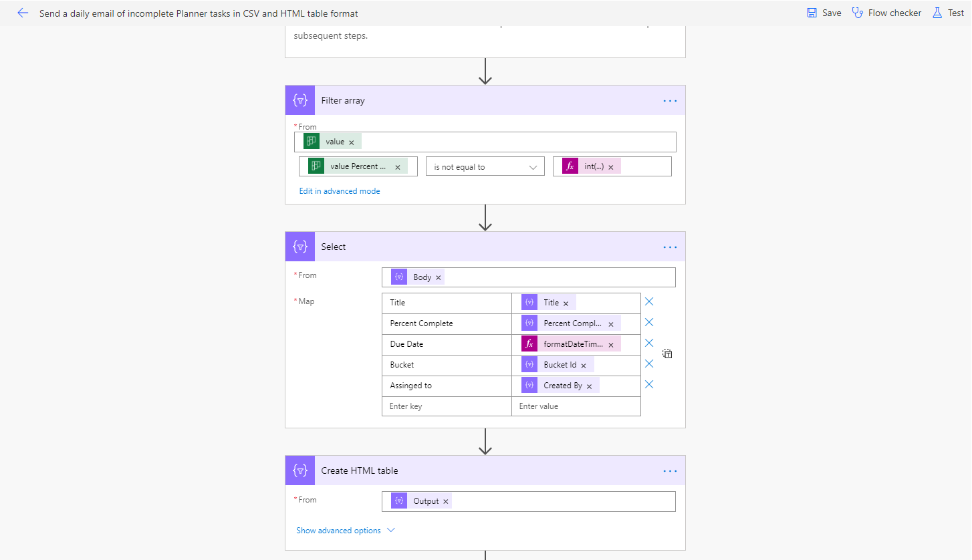Delete the Title map row

[648, 301]
